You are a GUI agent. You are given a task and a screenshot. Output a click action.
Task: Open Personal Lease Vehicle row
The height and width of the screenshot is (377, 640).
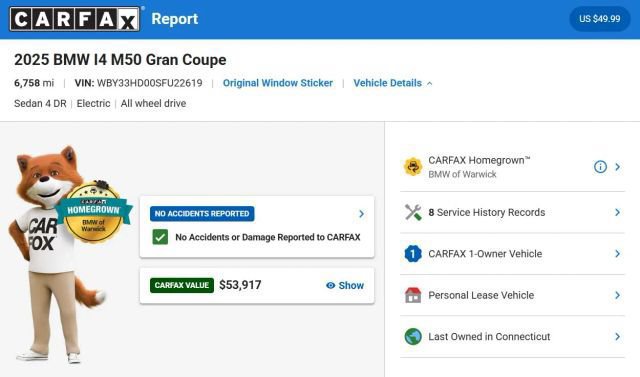pyautogui.click(x=512, y=295)
